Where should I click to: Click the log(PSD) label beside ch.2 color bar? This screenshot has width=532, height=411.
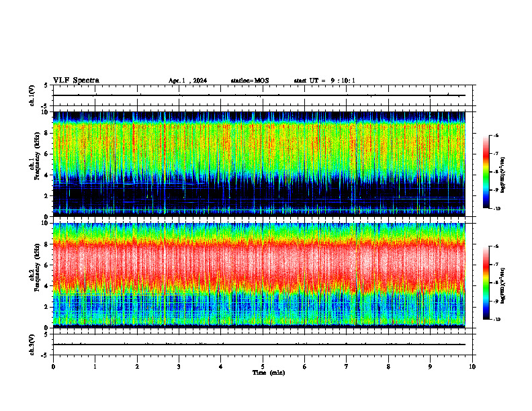pos(503,286)
